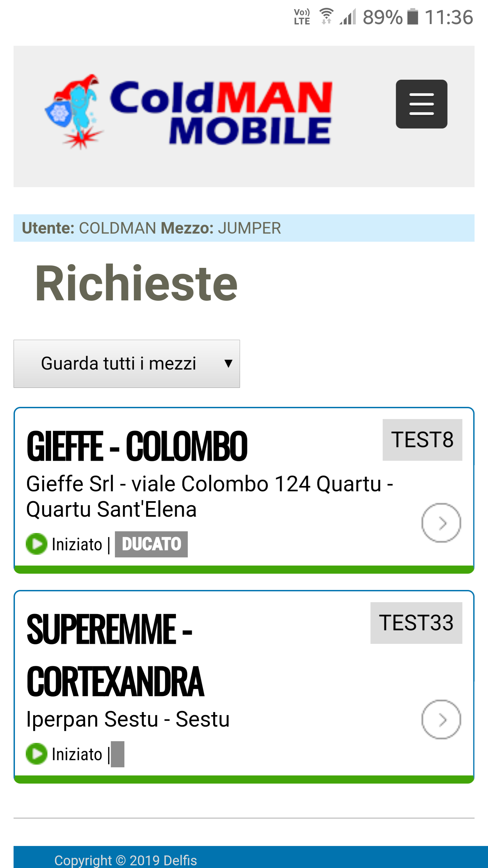Select the TEST33 badge
The width and height of the screenshot is (488, 868).
click(x=416, y=623)
